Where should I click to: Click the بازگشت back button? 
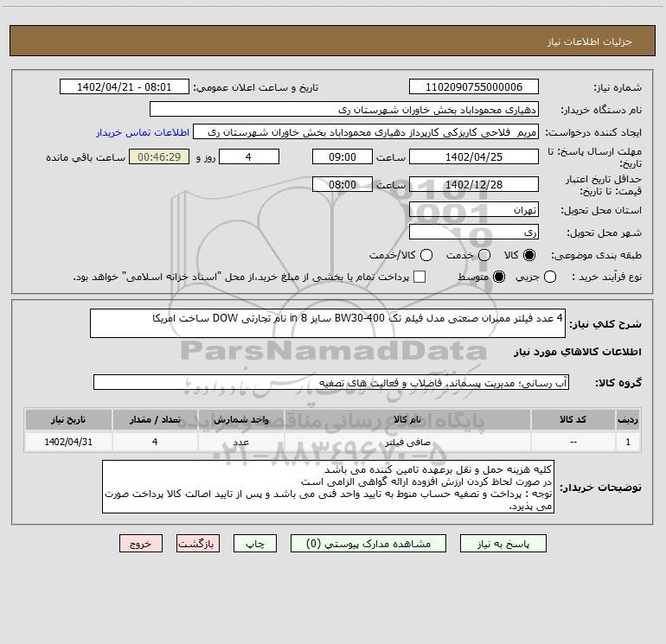coord(198,544)
